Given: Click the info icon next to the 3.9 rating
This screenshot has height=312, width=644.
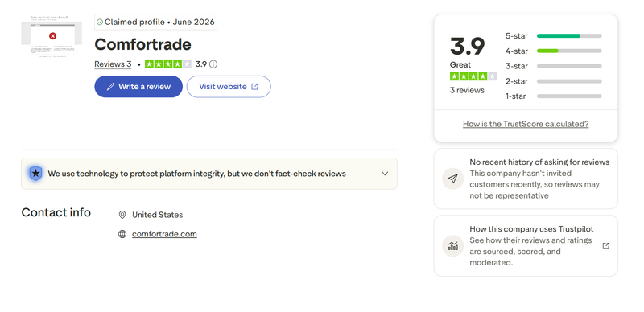Looking at the screenshot, I should click(213, 64).
